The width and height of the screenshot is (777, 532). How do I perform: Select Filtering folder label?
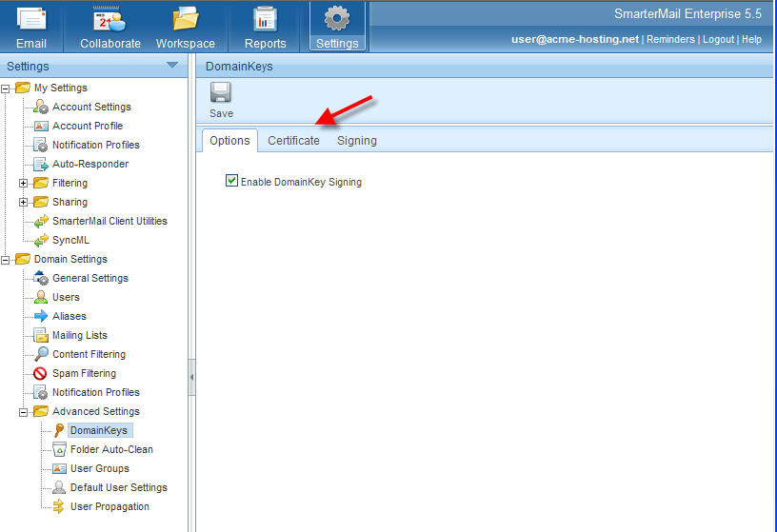click(x=70, y=184)
